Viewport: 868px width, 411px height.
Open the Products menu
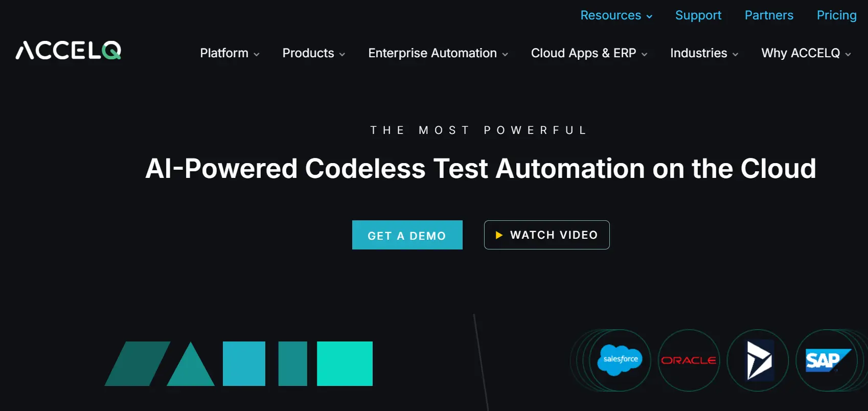click(314, 53)
